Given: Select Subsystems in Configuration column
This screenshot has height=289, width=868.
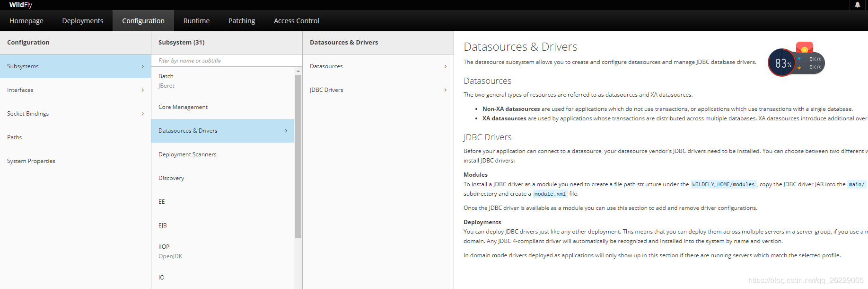Looking at the screenshot, I should point(75,66).
